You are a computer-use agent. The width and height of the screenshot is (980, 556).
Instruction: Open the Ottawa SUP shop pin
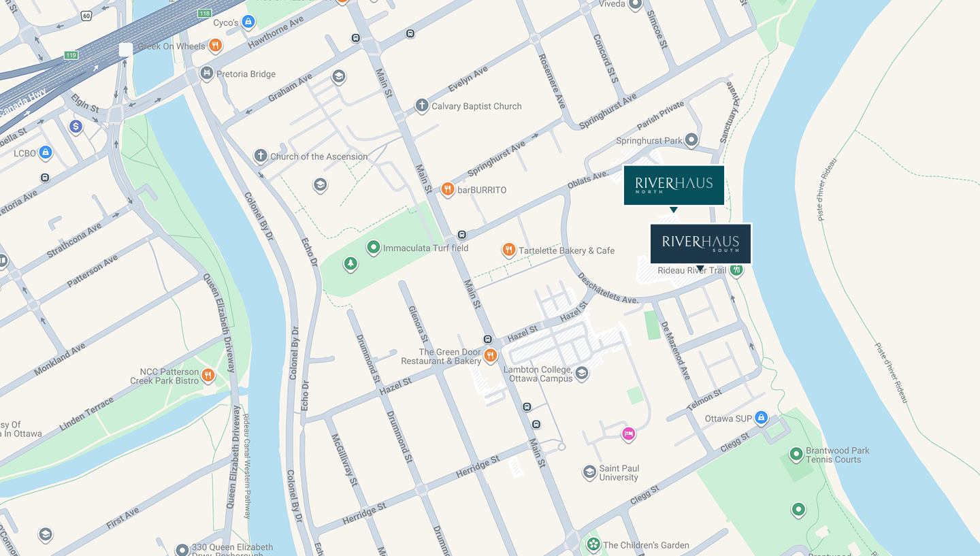[x=762, y=418]
